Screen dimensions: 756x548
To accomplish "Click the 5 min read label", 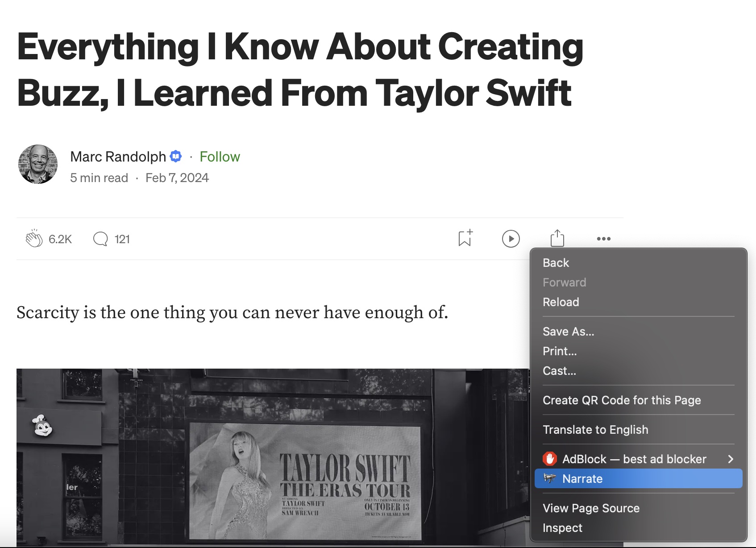I will (x=99, y=178).
